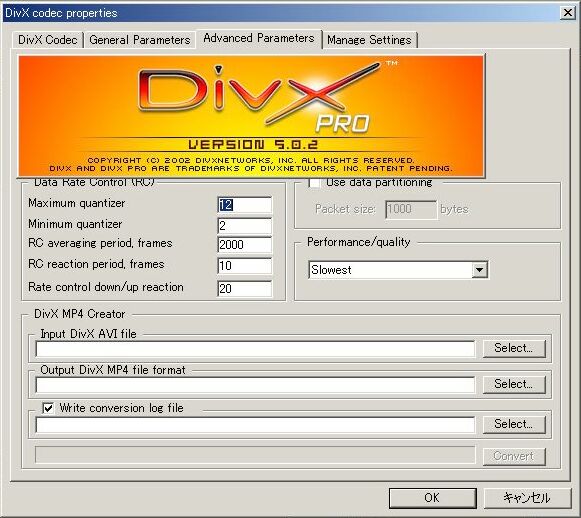Switch to the DivX Codec tab
The image size is (581, 518).
[x=47, y=40]
